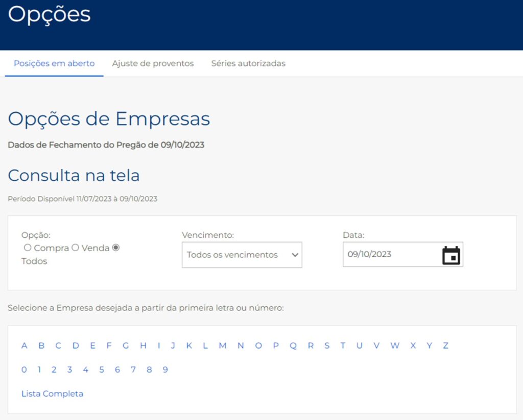Select companies starting with letter M
Viewport: 523px width, 420px height.
point(223,345)
